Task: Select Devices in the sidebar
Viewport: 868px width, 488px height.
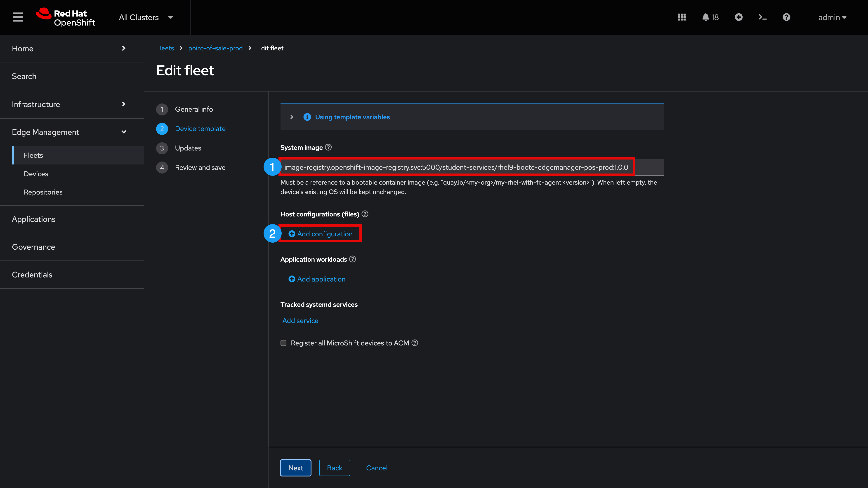Action: pos(78,174)
